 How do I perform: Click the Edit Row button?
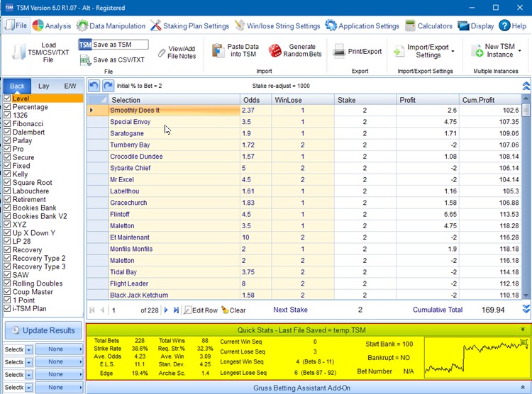point(200,310)
